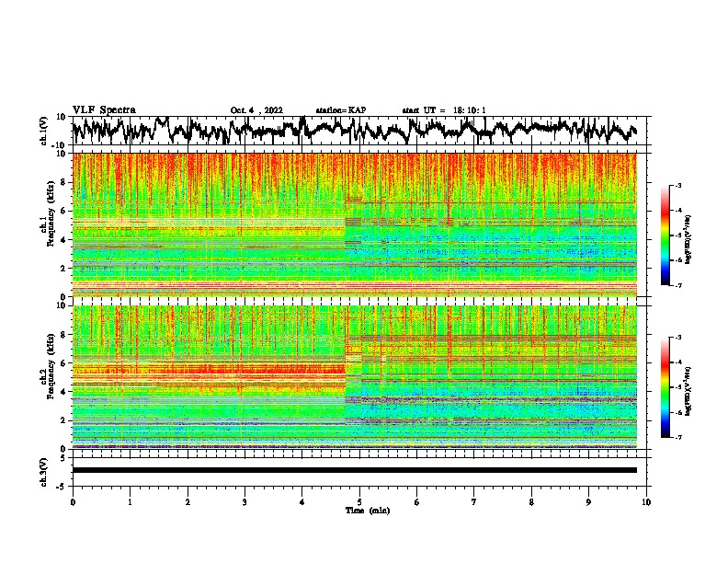This screenshot has height=563, width=728.
Task: Click ch.2 "Frequency (kHz)" axis label
Action: 51,366
